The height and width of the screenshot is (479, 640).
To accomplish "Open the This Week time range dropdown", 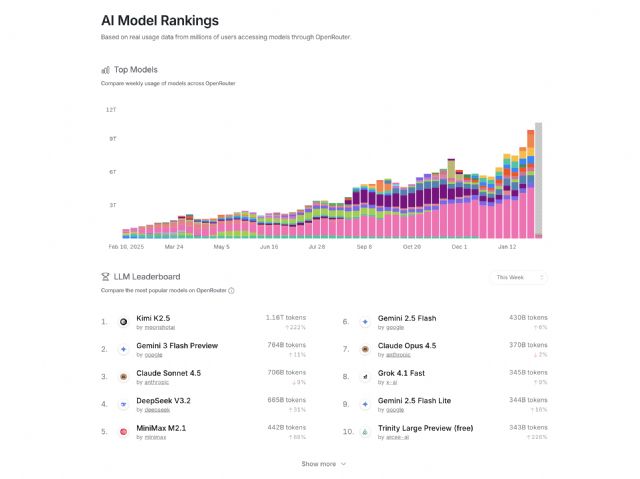I will [521, 277].
